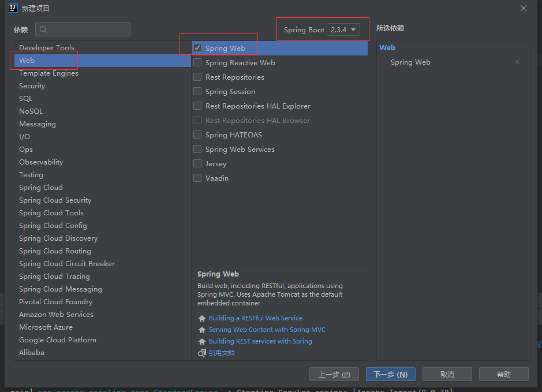Click the IntelliJ IDEA logo icon in the title bar
Viewport: 542px width, 392px height.
[x=13, y=8]
